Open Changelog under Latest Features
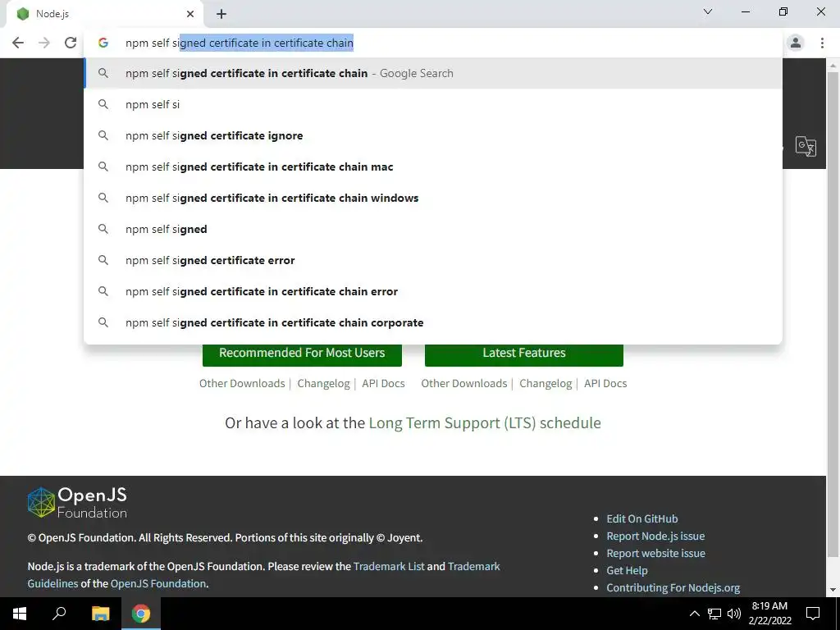The height and width of the screenshot is (630, 840). 546,384
